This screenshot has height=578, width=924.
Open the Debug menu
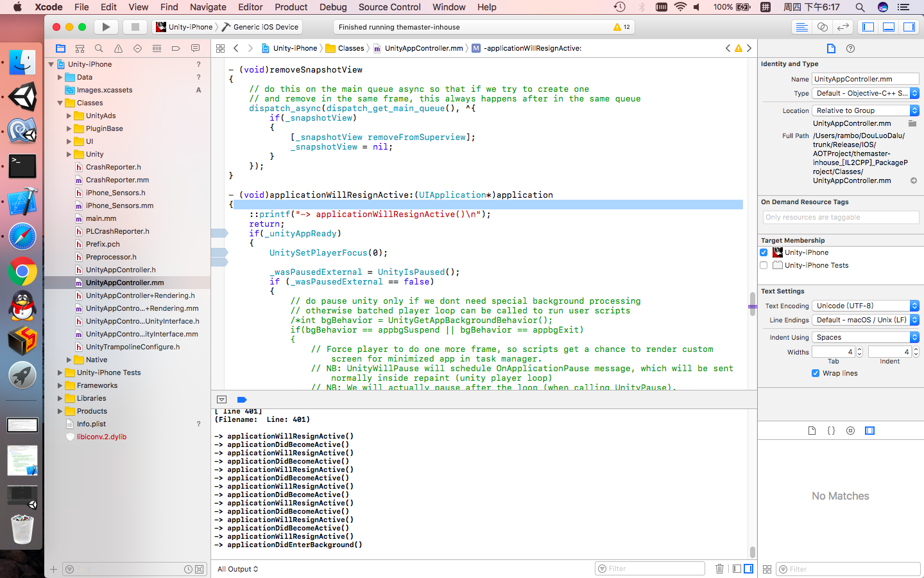[x=333, y=7]
